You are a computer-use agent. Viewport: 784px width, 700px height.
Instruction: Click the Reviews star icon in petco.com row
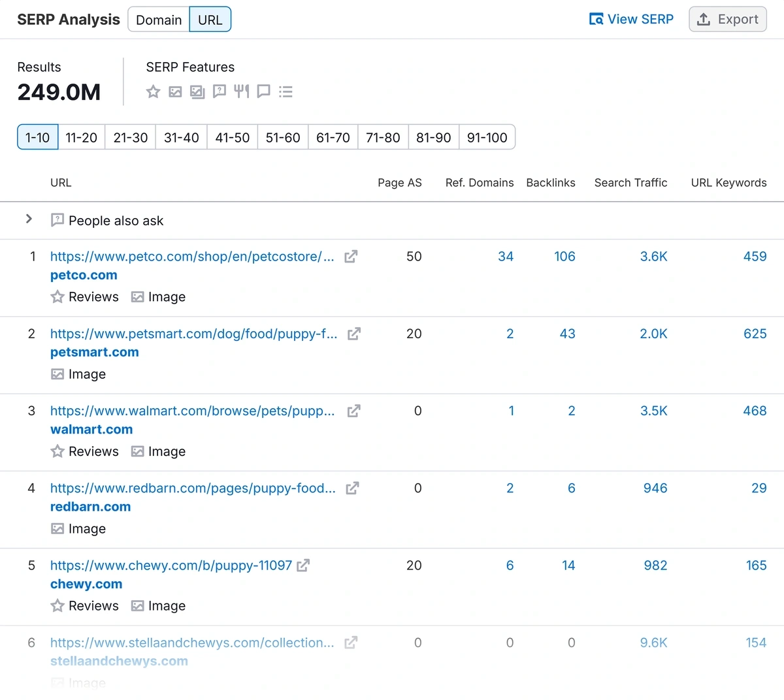pos(57,296)
